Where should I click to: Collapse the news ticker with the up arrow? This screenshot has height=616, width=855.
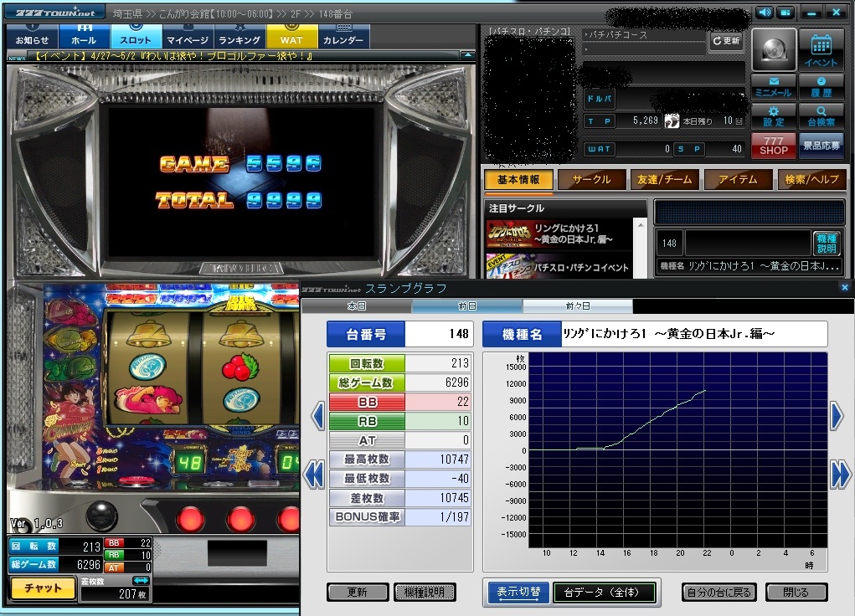click(468, 55)
